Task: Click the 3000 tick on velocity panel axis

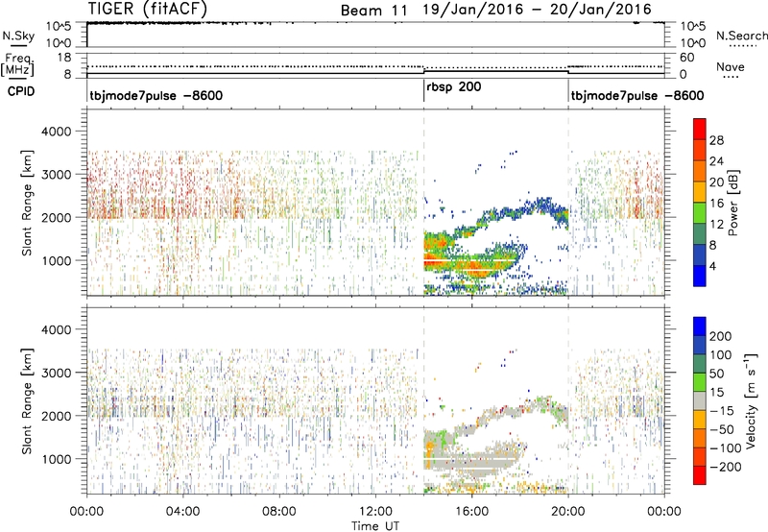Action: 56,373
